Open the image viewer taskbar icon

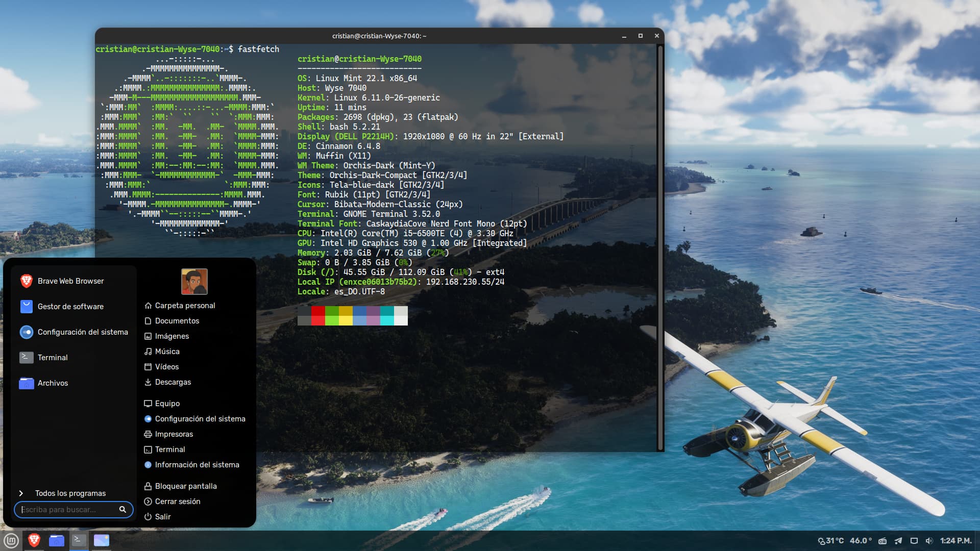click(x=102, y=540)
